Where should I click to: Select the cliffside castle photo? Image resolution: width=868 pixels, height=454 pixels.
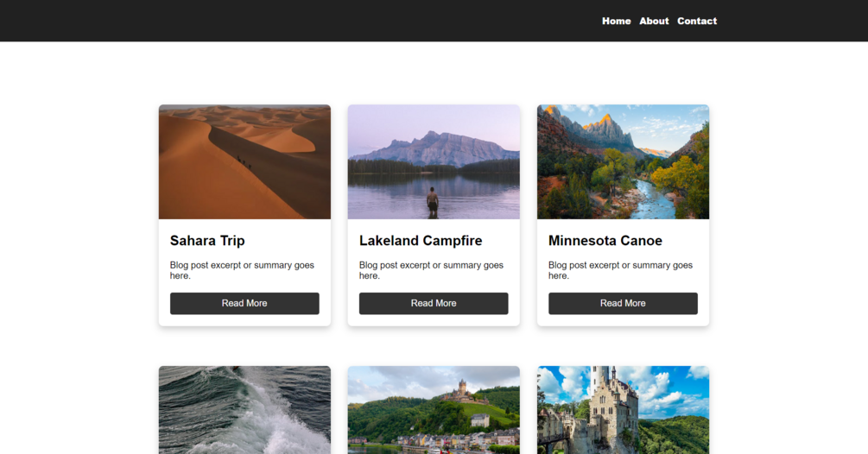coord(623,410)
